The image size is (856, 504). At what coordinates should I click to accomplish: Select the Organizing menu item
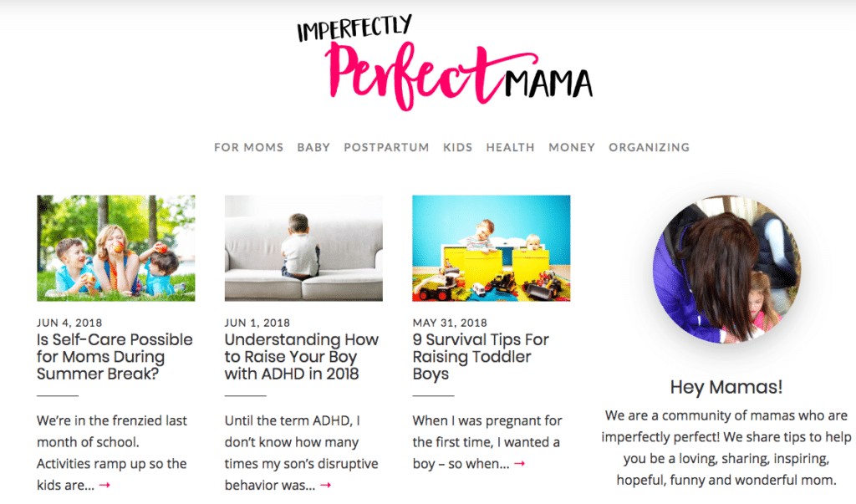[649, 147]
